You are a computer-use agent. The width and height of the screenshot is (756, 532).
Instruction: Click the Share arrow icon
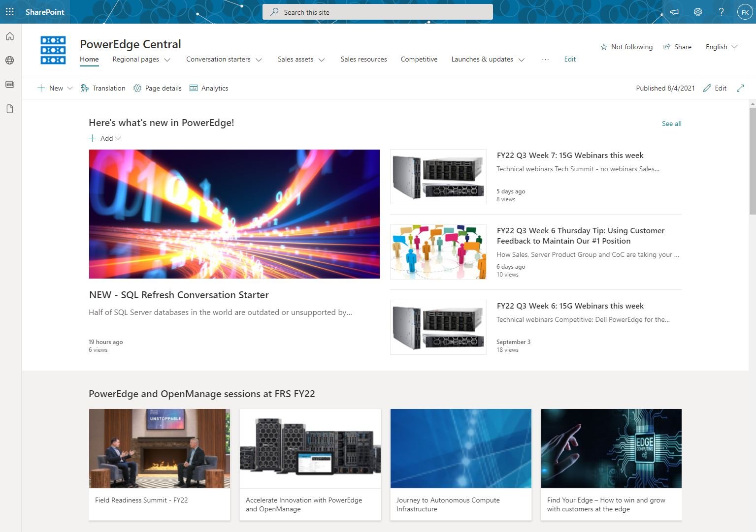click(667, 47)
